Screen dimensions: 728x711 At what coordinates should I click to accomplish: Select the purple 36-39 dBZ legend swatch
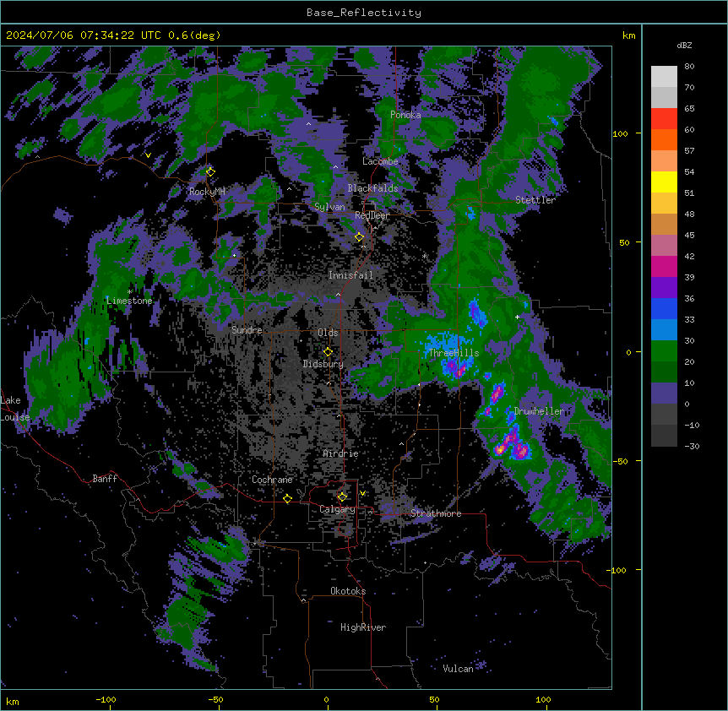pyautogui.click(x=664, y=288)
